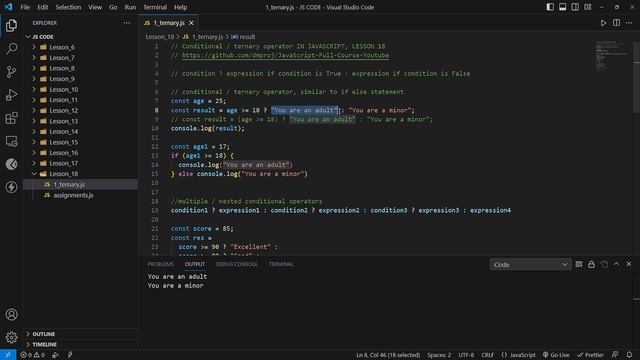640x360 pixels.
Task: Open the Manage gear icon
Action: coord(11,337)
